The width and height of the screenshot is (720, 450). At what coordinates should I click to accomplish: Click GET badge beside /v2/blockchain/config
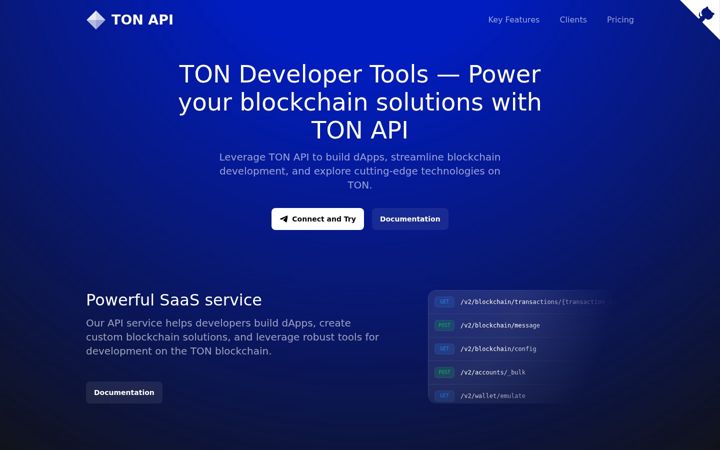(x=444, y=349)
